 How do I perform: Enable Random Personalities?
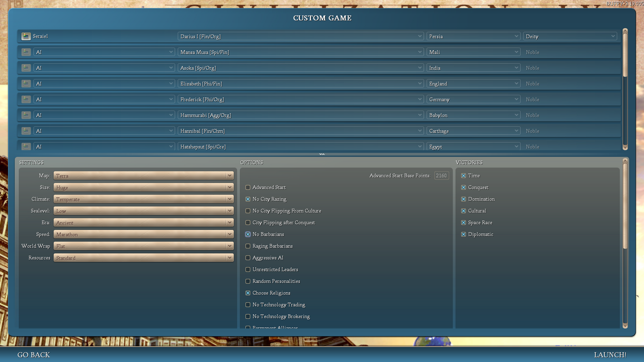click(x=248, y=281)
